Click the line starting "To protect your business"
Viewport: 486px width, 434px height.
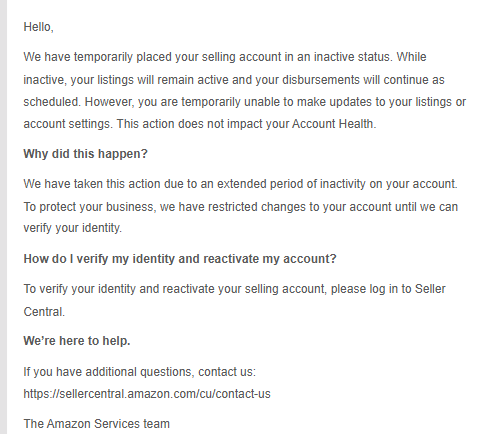pyautogui.click(x=241, y=207)
